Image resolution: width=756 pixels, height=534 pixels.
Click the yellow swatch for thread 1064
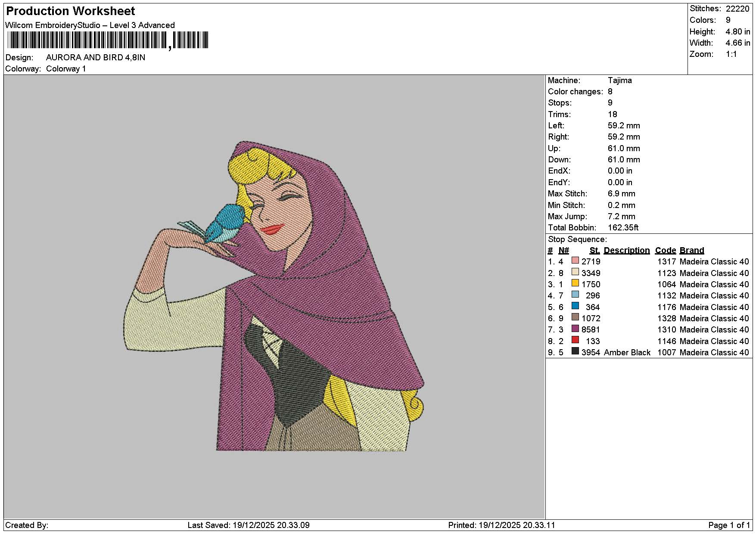click(x=575, y=283)
